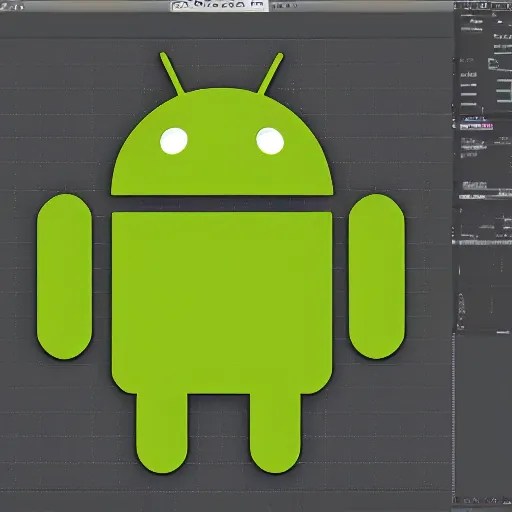This screenshot has height=512, width=512.
Task: Select the robot's right arm shape
Action: pyautogui.click(x=377, y=276)
